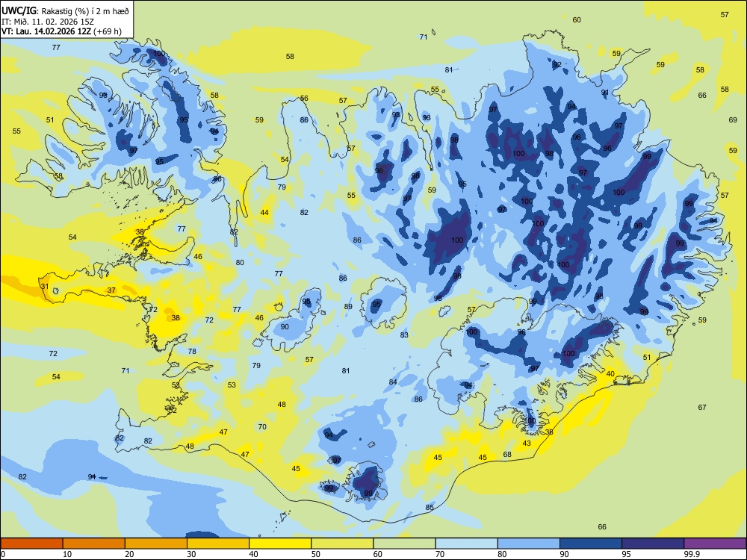Choose the light green 60–70 legend segment

[x=404, y=544]
